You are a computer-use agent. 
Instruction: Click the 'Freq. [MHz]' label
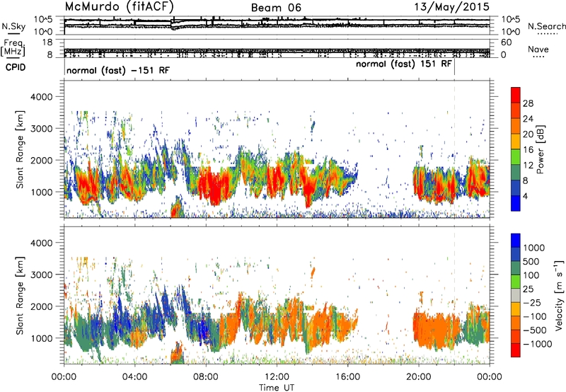click(x=13, y=48)
